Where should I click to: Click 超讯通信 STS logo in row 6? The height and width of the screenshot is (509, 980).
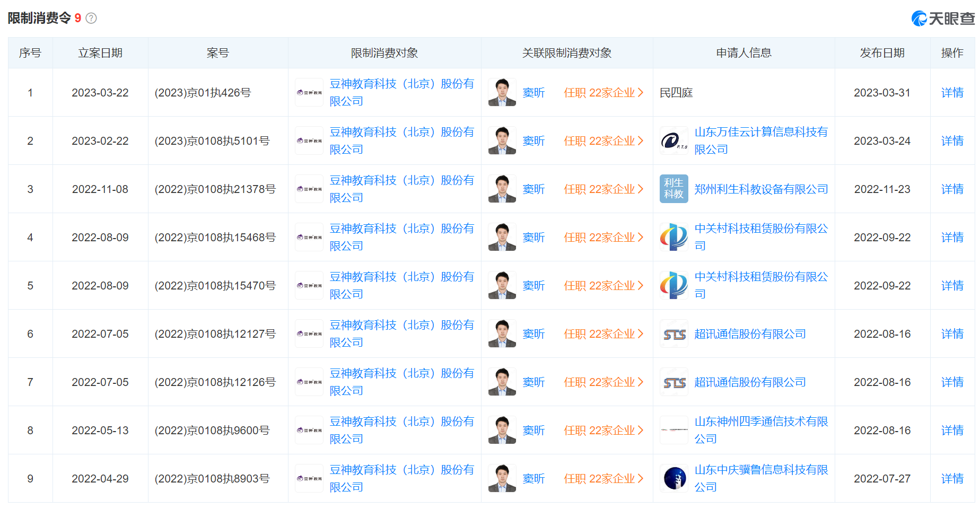[673, 334]
